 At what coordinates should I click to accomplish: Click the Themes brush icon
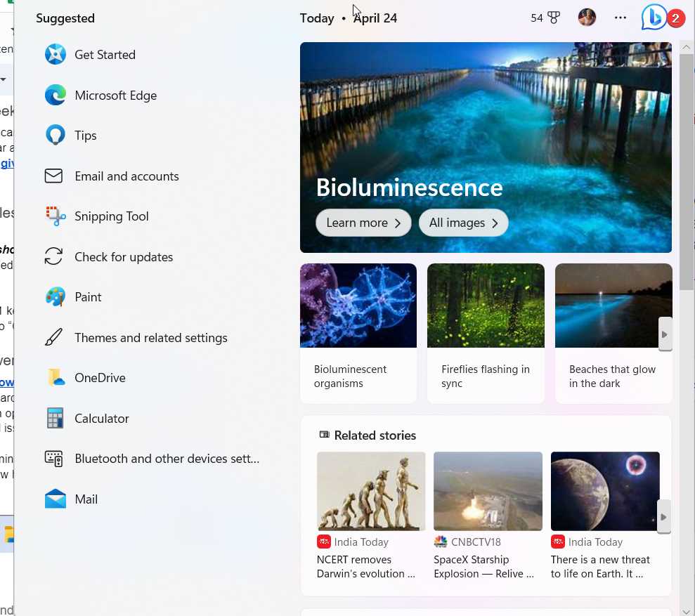[53, 337]
